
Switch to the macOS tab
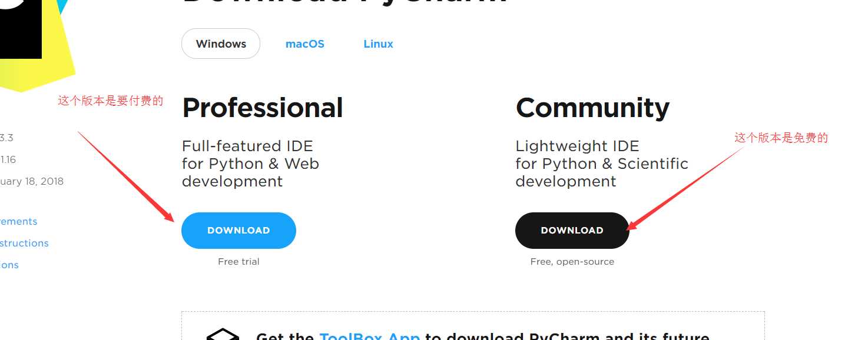[x=305, y=44]
